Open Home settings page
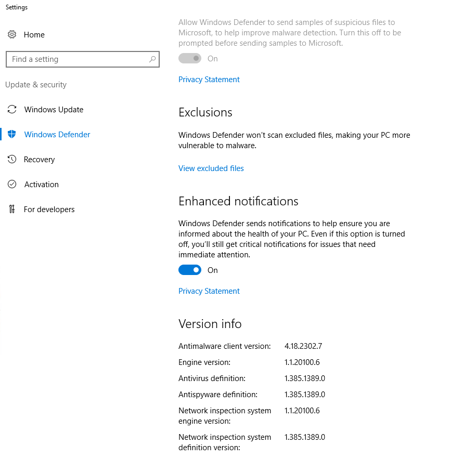Viewport: 476px width, 458px height. pos(34,35)
